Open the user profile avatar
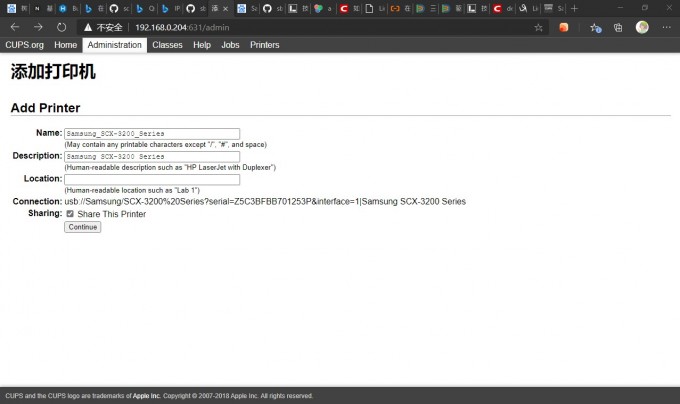The image size is (680, 404). [x=642, y=27]
